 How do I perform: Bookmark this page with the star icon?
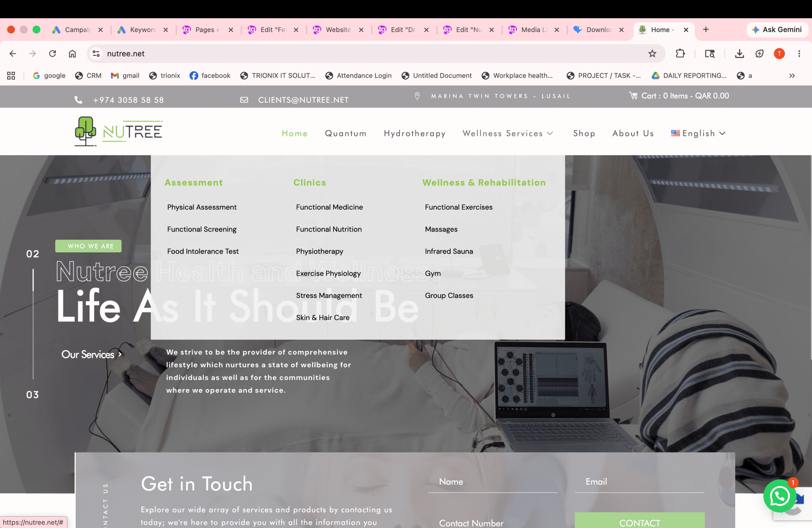coord(652,54)
